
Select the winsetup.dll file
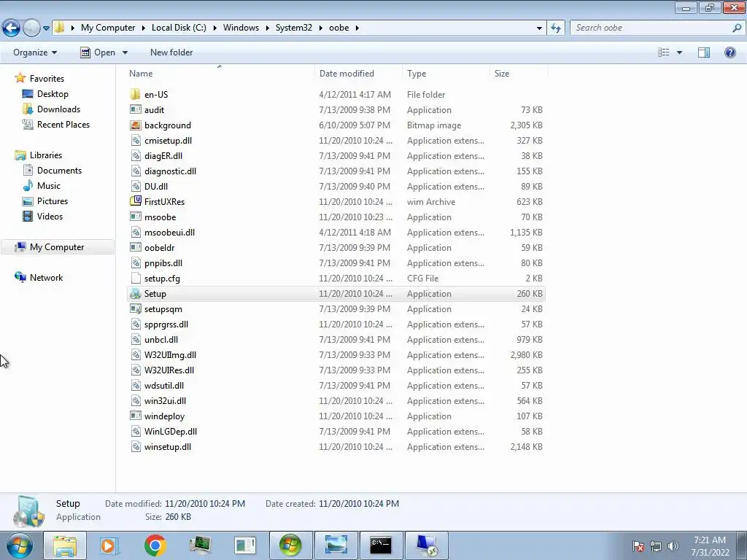168,447
